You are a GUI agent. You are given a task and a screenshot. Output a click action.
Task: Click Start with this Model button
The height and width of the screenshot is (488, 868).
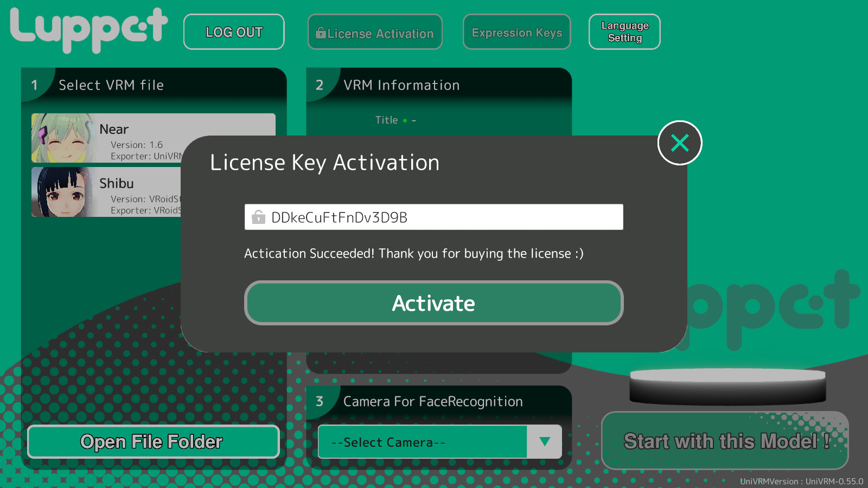click(x=725, y=440)
